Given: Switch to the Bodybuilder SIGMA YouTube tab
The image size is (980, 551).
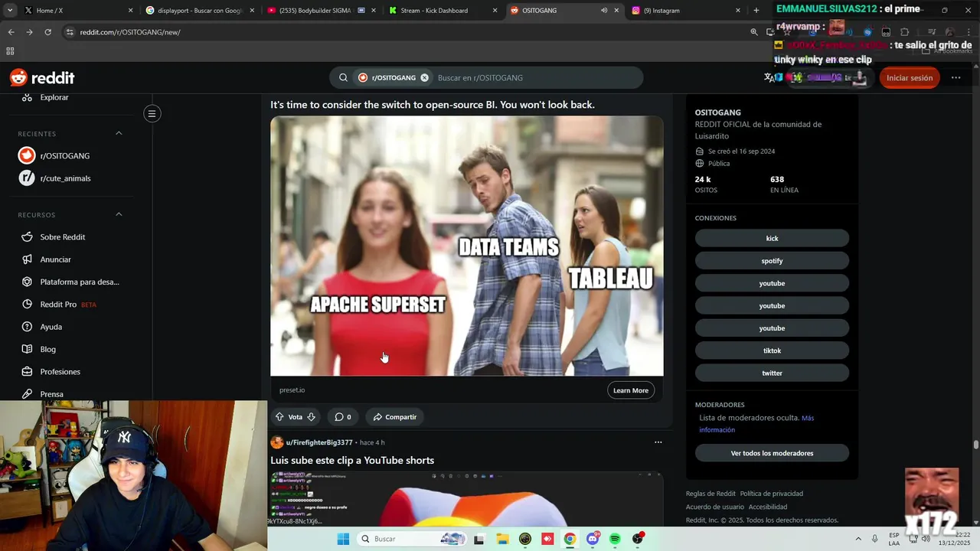Looking at the screenshot, I should point(320,11).
